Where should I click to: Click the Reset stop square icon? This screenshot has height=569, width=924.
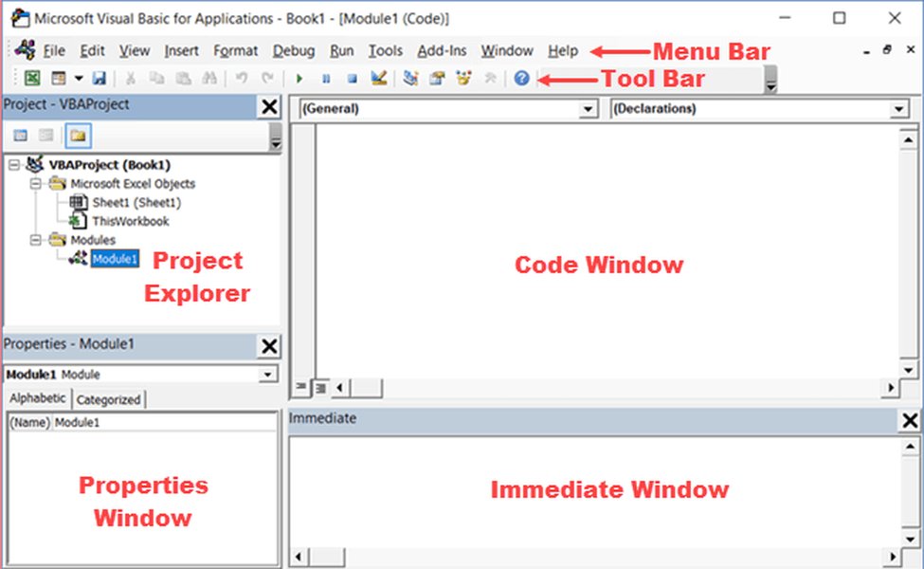coord(352,79)
